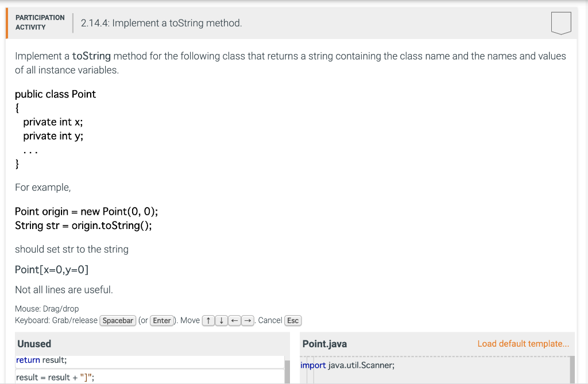
Task: Click the PARTICIPATION ACTIVITY label
Action: click(x=40, y=22)
